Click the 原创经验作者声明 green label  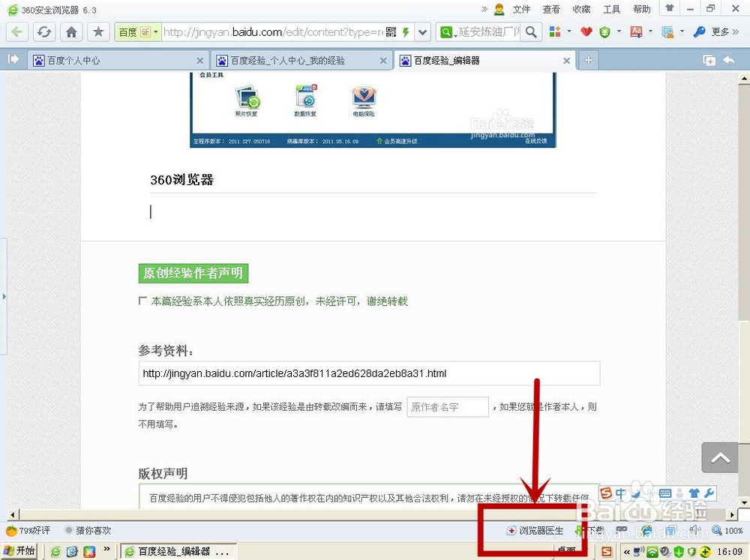(193, 273)
